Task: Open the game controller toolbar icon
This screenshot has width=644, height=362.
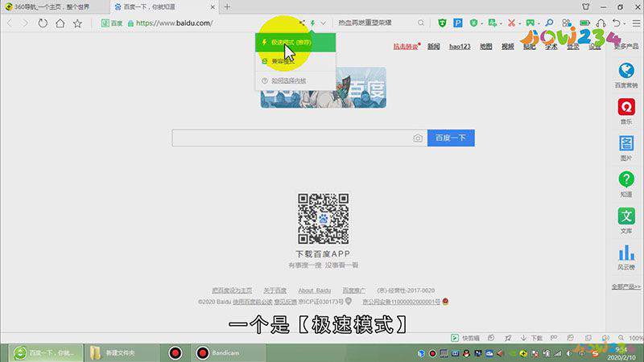Action: point(530,23)
